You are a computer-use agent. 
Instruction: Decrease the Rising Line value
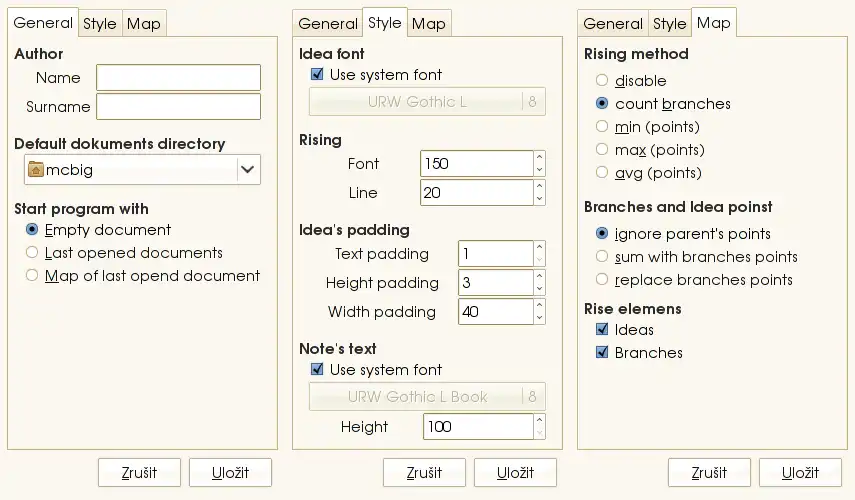pyautogui.click(x=540, y=199)
